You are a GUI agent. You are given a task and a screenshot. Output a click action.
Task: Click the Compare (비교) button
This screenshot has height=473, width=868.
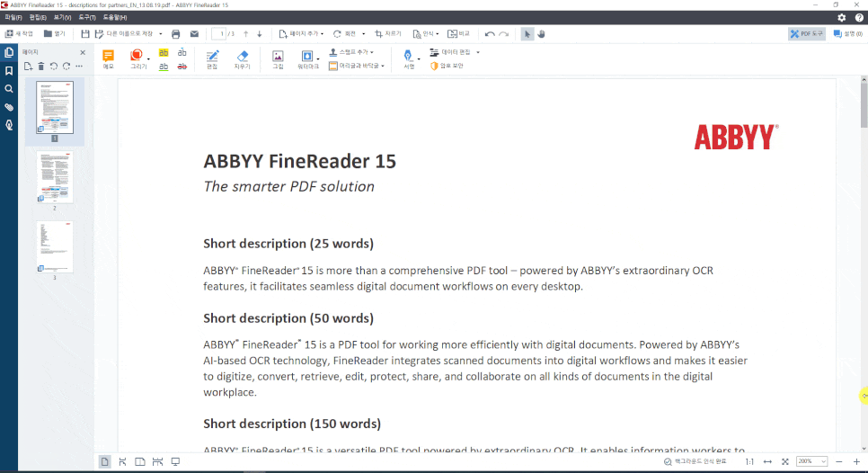458,34
